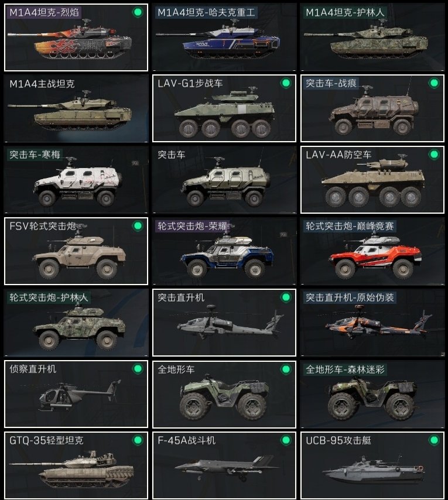Open the 突击直升机 attack helicopter card
Screen dimensions: 448x500
click(x=224, y=323)
